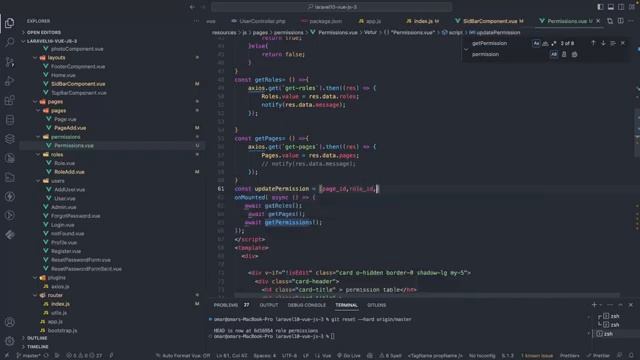
Task: Toggle Preserve Case in replace row
Action: [x=553, y=54]
